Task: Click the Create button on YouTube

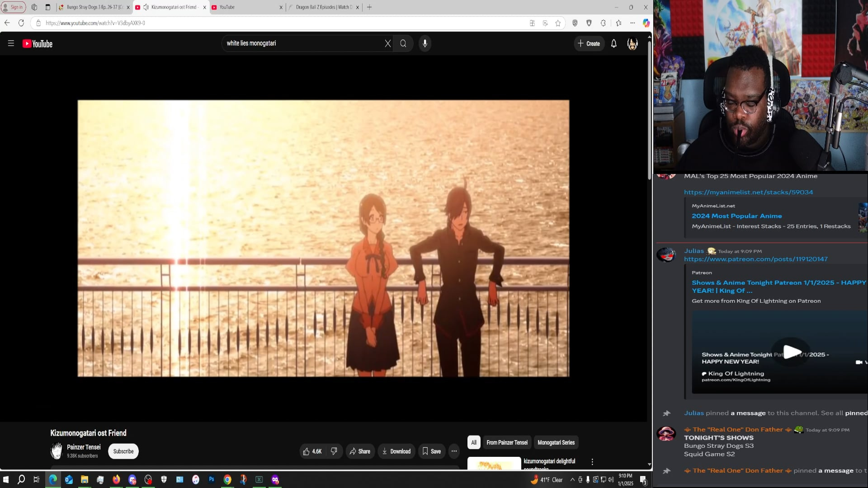Action: click(x=589, y=44)
